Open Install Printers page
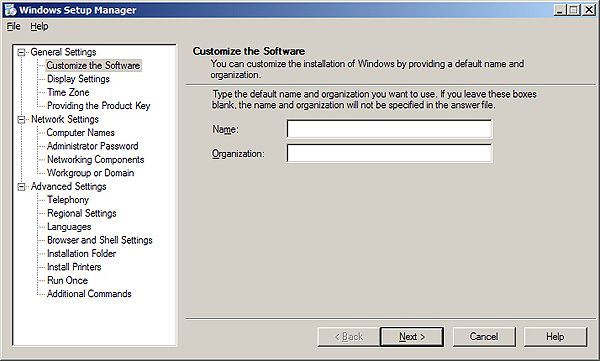The height and width of the screenshot is (361, 600). coord(74,267)
